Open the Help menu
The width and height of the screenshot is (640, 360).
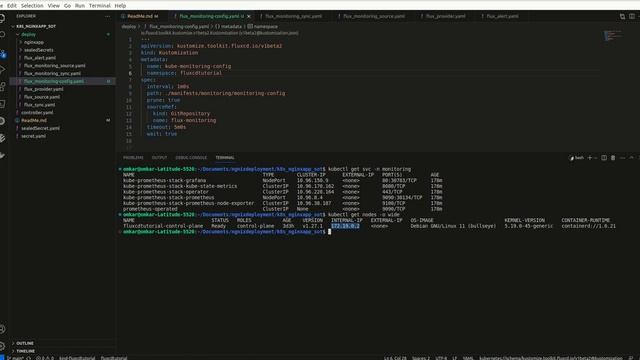120,6
